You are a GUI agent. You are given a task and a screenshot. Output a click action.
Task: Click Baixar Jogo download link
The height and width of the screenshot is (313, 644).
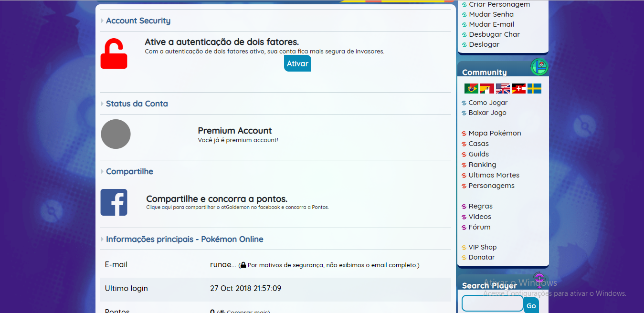(x=487, y=113)
